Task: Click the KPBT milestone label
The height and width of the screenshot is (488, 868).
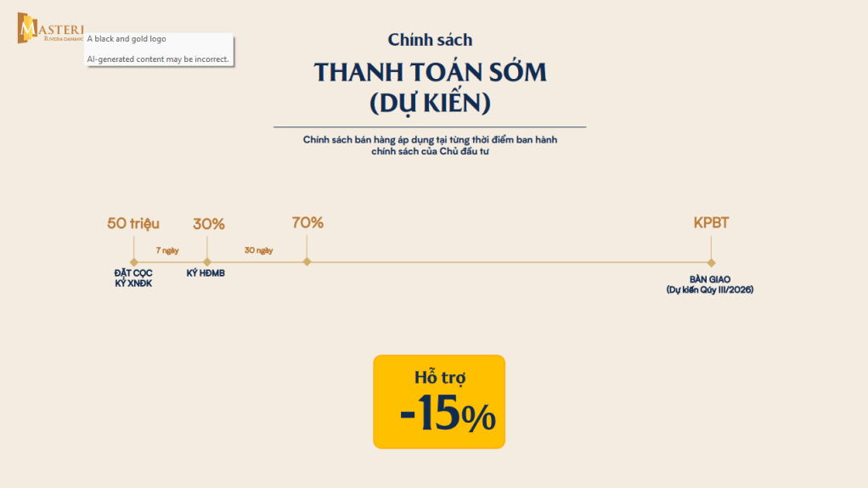Action: click(x=711, y=223)
